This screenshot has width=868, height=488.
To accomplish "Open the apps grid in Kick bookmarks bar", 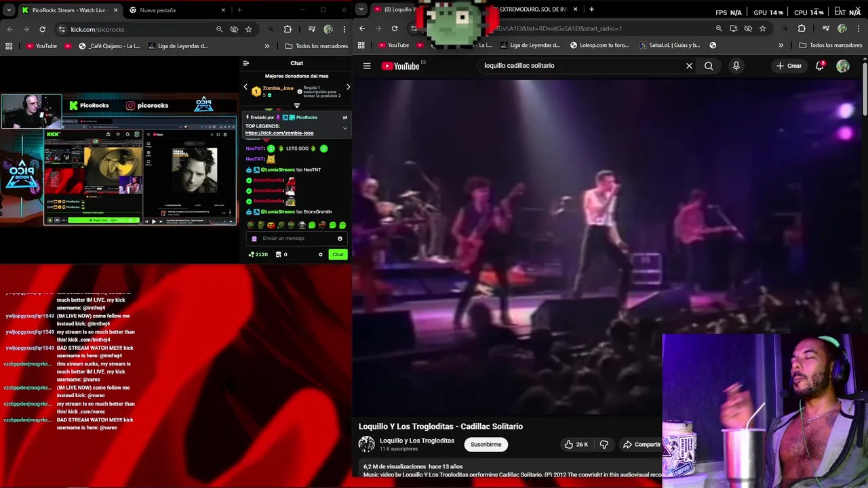I will coord(9,46).
